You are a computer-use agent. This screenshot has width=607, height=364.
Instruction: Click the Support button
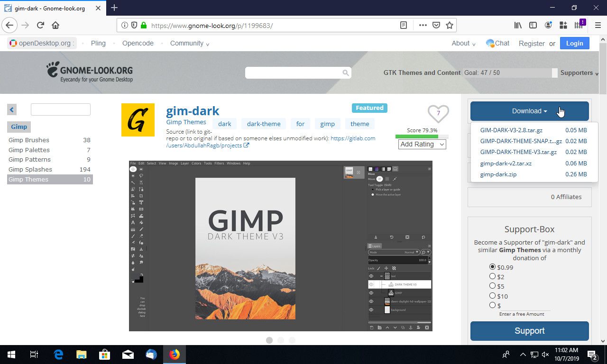(530, 331)
